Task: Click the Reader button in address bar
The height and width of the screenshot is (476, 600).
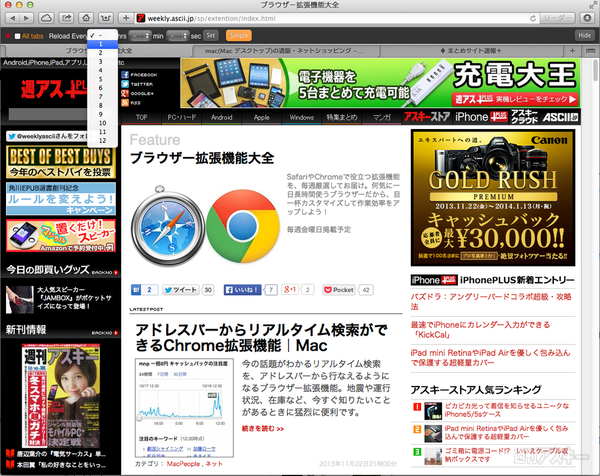Action: pyautogui.click(x=557, y=18)
